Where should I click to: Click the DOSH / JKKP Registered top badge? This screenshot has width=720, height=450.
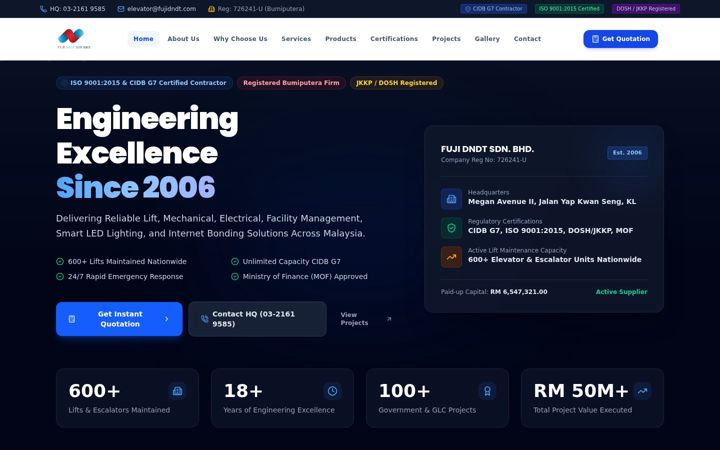tap(646, 9)
